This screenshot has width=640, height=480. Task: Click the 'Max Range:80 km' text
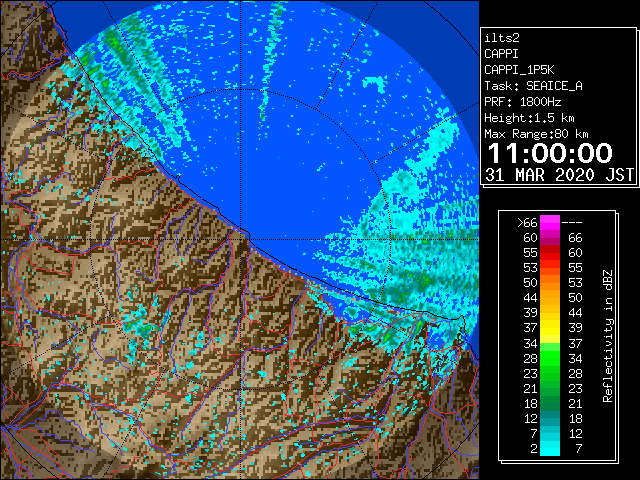(x=536, y=134)
